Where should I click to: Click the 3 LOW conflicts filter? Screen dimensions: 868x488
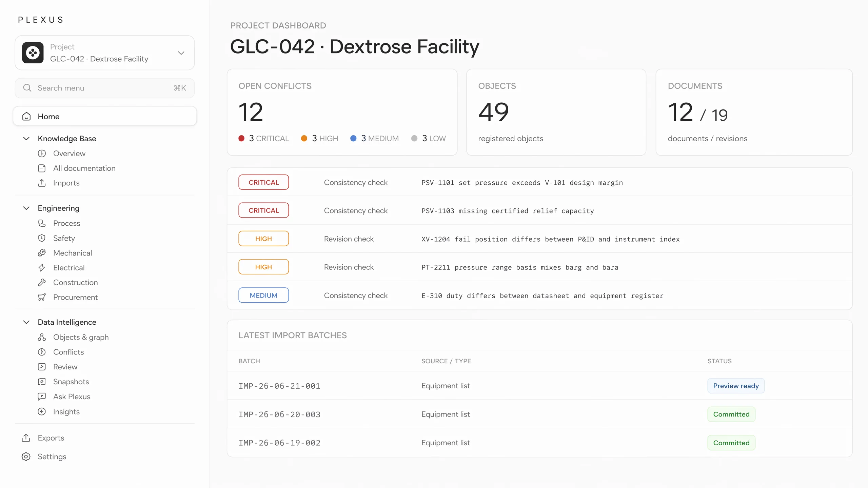(x=428, y=139)
